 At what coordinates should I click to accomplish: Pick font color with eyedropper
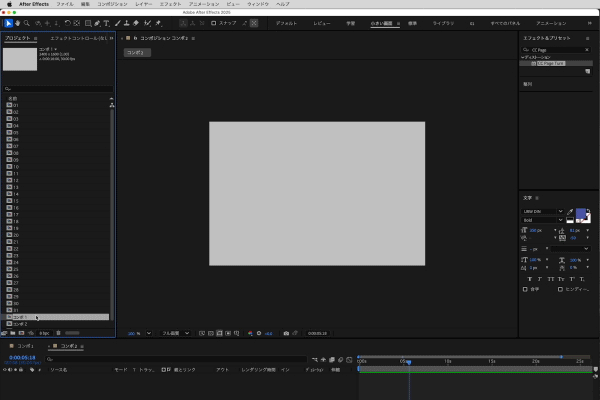(x=570, y=212)
